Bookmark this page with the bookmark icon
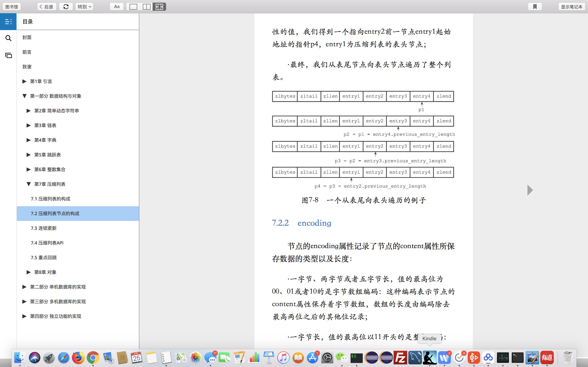This screenshot has height=367, width=588. [535, 7]
